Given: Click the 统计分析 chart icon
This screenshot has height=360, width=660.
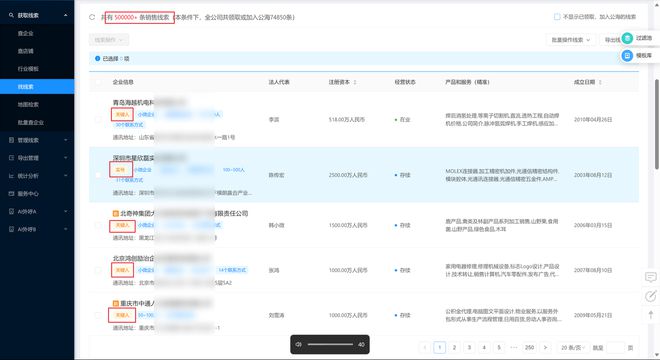Looking at the screenshot, I should point(11,176).
